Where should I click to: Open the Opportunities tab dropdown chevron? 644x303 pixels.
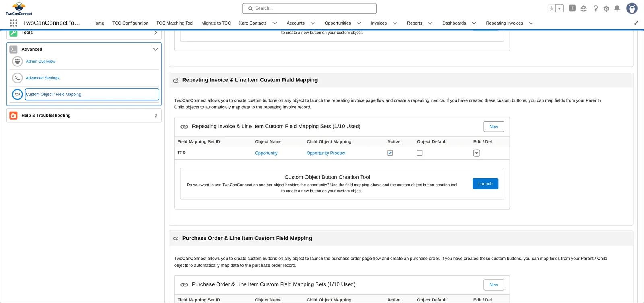coord(359,23)
